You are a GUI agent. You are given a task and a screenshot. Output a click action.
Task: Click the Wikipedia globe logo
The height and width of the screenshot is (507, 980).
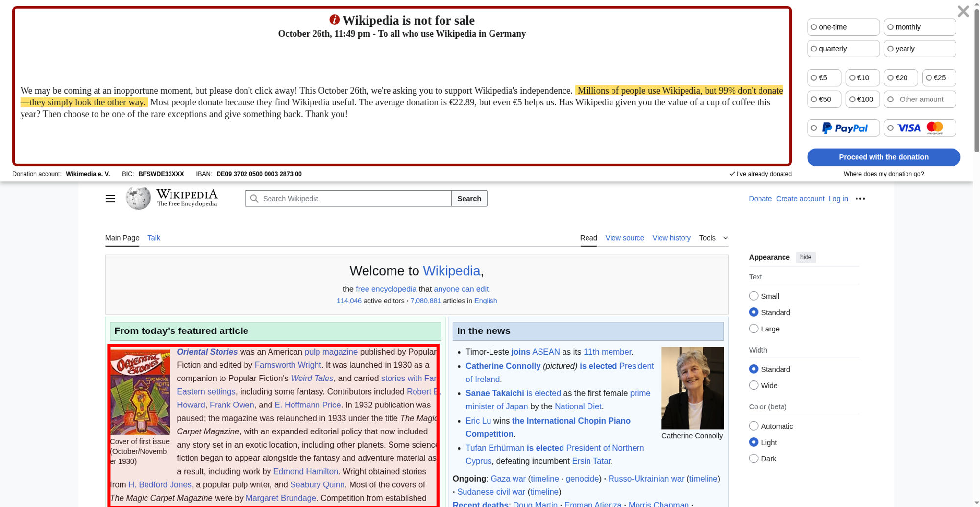tap(139, 199)
